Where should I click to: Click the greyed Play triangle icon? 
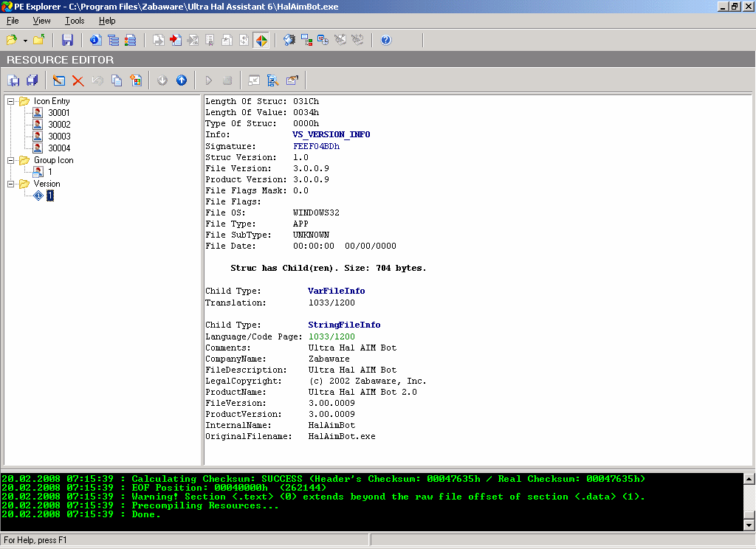click(208, 80)
